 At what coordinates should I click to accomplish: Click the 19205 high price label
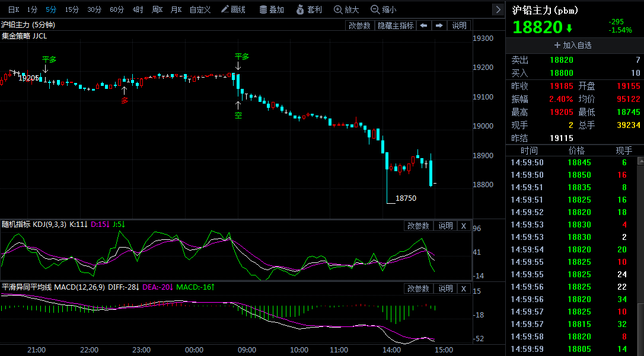pyautogui.click(x=28, y=78)
